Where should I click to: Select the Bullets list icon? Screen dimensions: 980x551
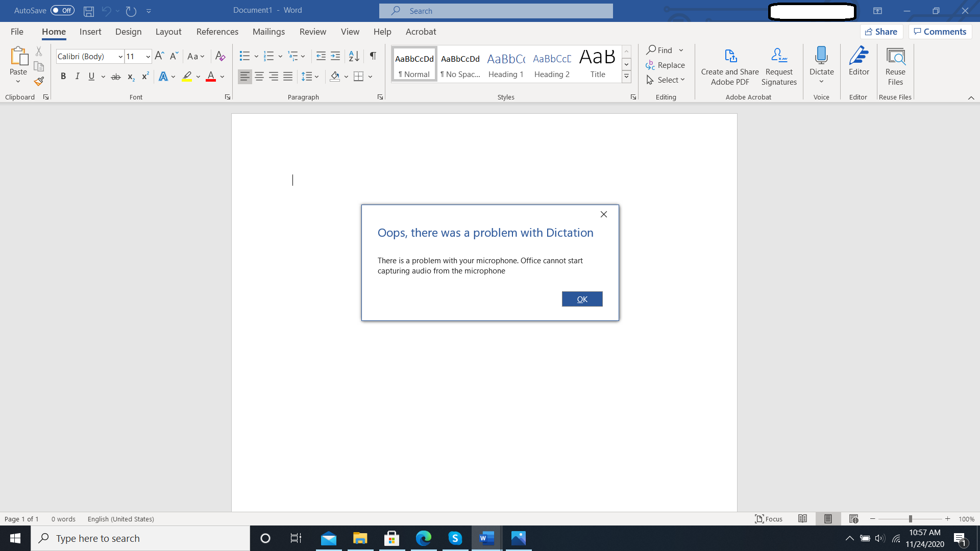click(244, 56)
